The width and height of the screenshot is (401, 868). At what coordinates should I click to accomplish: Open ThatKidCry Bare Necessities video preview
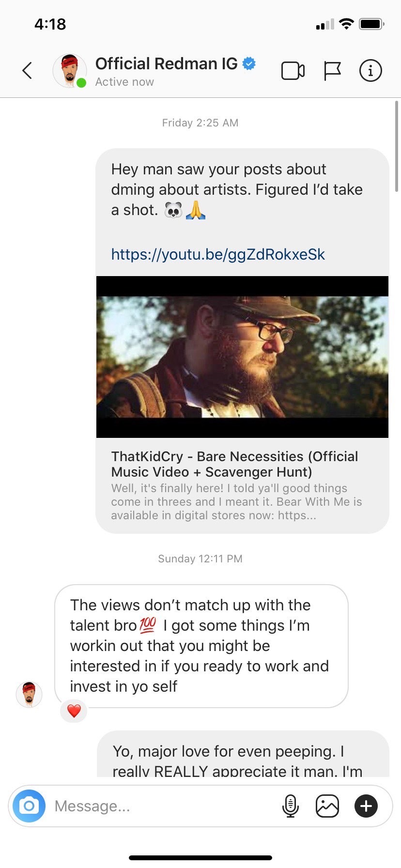pos(242,357)
